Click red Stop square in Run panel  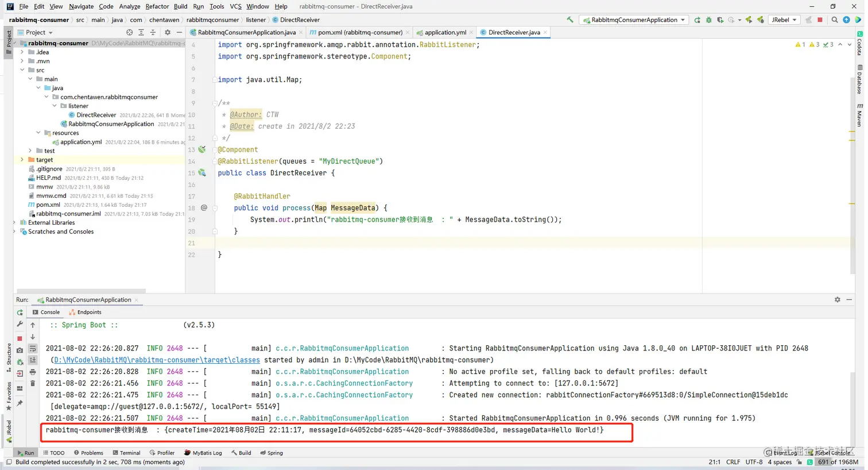point(20,338)
